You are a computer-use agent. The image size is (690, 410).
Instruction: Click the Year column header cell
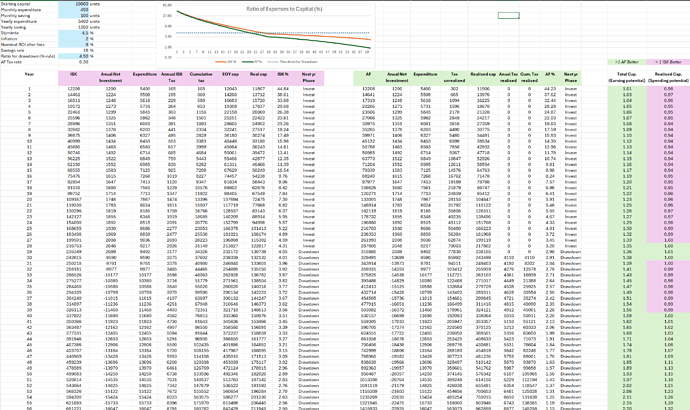pos(29,74)
